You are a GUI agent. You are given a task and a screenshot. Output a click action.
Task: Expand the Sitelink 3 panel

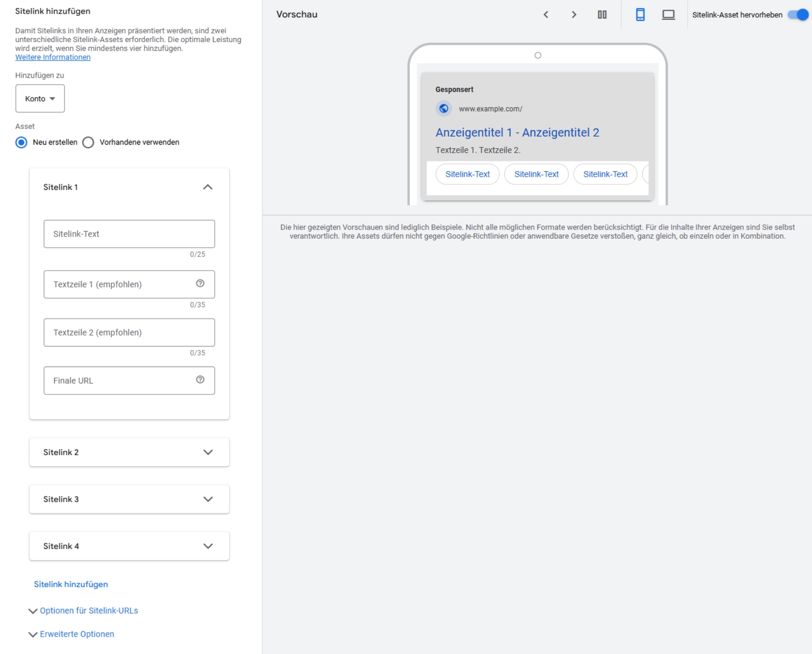coord(208,499)
